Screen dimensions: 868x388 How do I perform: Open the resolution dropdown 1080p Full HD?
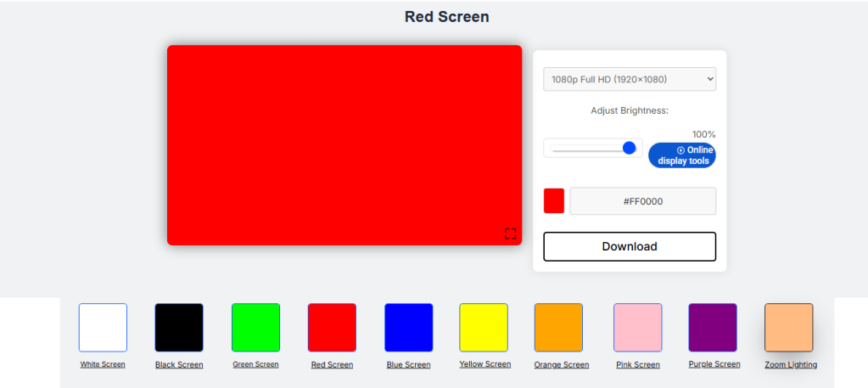coord(630,79)
